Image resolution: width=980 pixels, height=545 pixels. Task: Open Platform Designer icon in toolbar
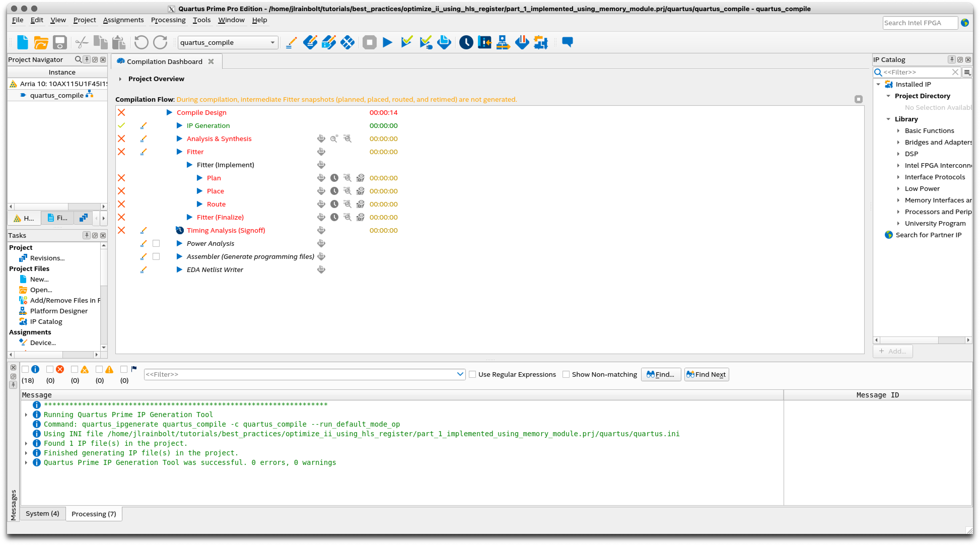[503, 42]
